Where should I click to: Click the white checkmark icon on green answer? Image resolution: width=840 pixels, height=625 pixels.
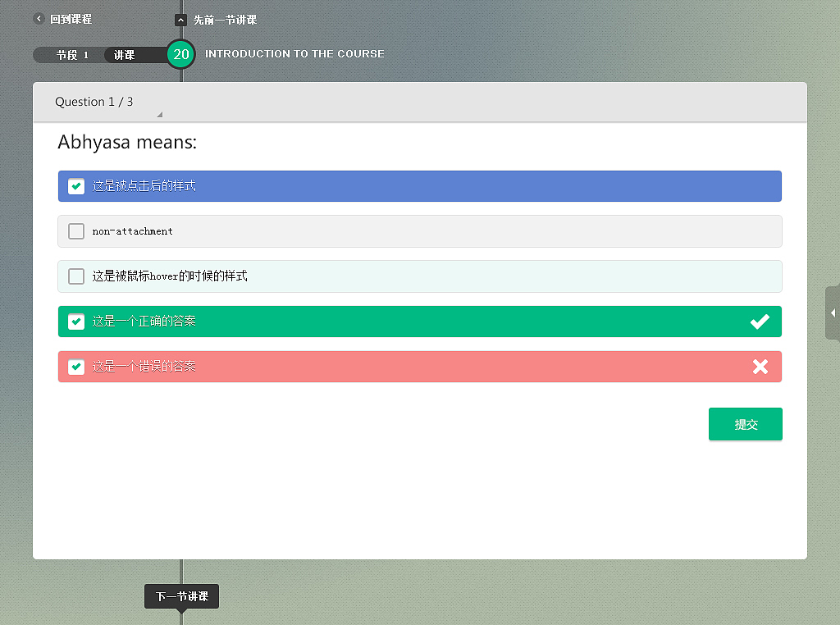[760, 322]
